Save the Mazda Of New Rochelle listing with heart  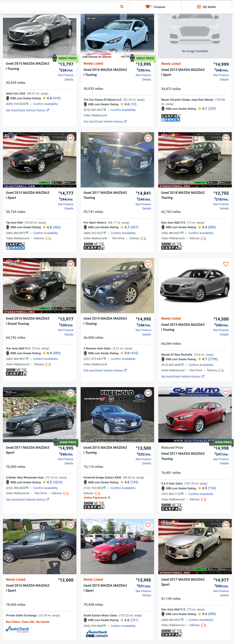tap(226, 264)
